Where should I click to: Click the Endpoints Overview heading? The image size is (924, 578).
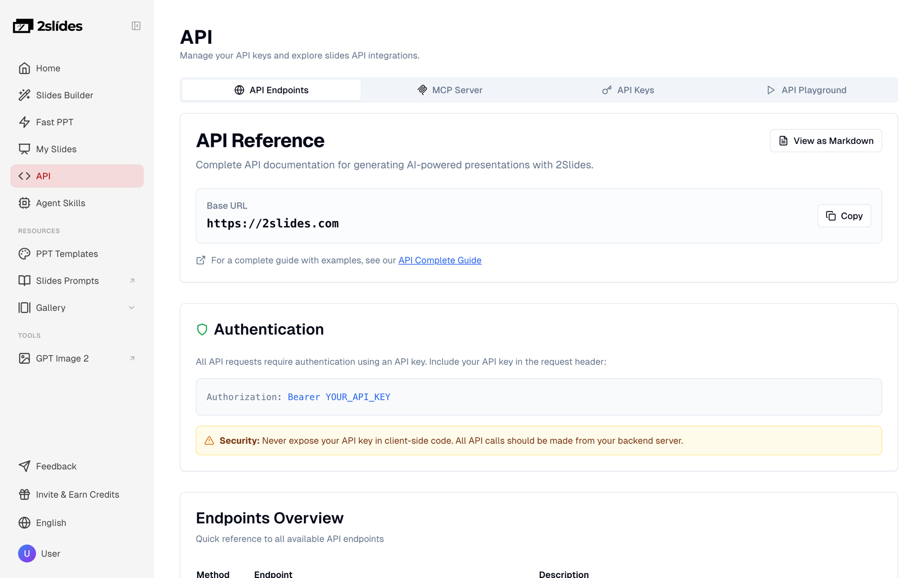pos(269,518)
